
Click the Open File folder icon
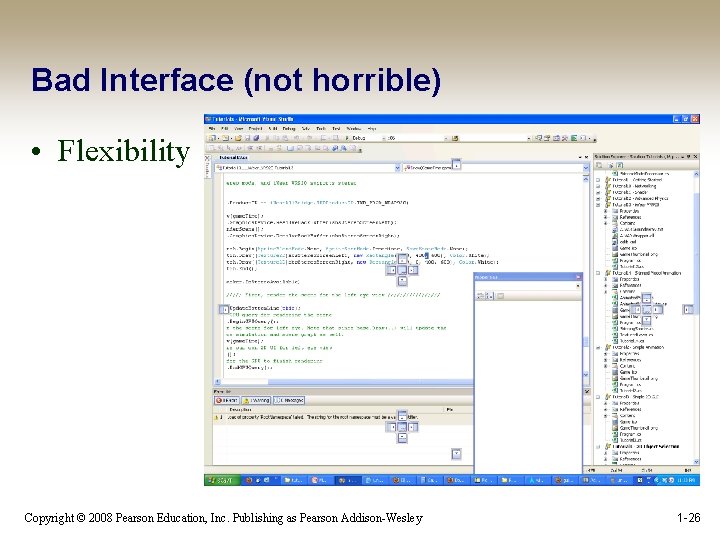238,138
